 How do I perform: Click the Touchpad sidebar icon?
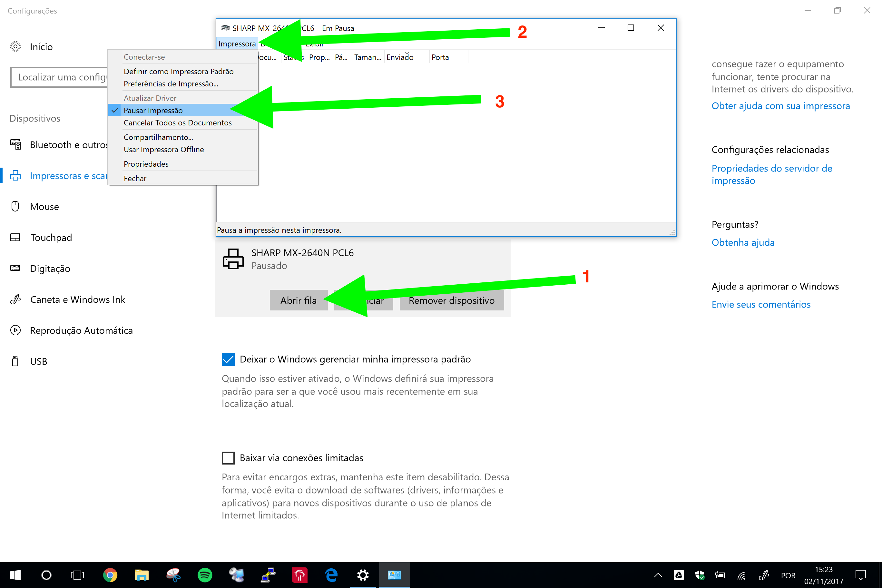coord(15,237)
